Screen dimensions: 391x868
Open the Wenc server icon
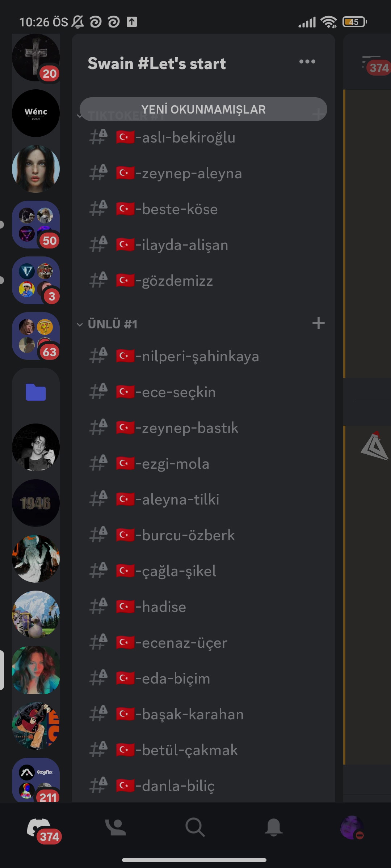pos(36,113)
